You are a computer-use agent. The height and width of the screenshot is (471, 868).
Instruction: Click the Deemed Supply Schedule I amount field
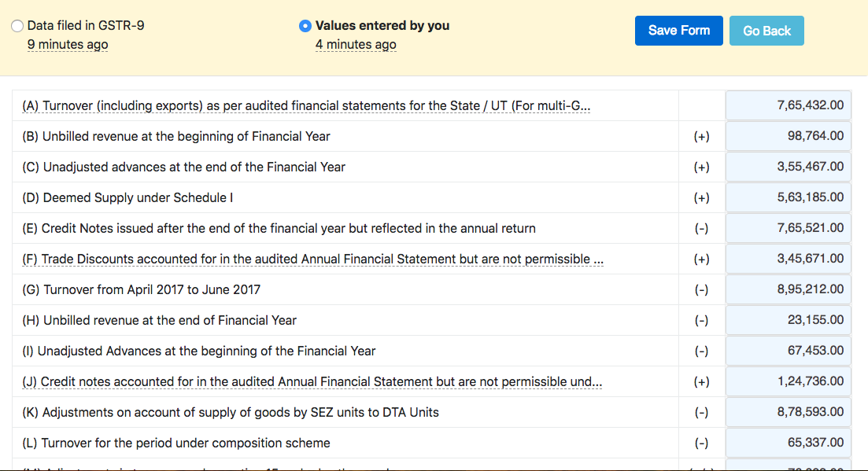tap(787, 197)
